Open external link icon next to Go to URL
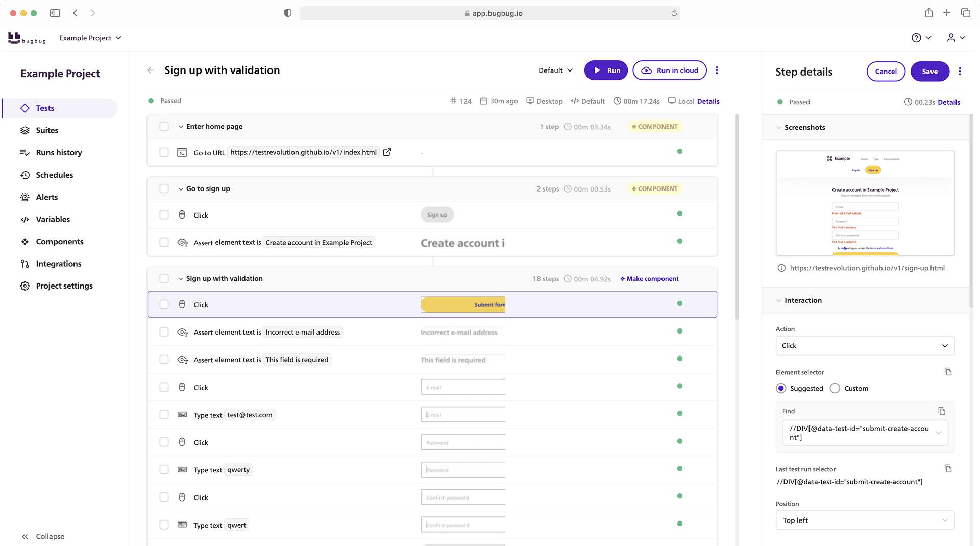Screen dimensions: 980x546 click(x=387, y=152)
